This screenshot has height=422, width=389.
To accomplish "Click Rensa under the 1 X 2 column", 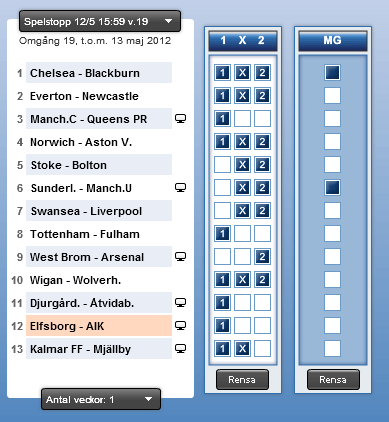I will click(x=242, y=379).
